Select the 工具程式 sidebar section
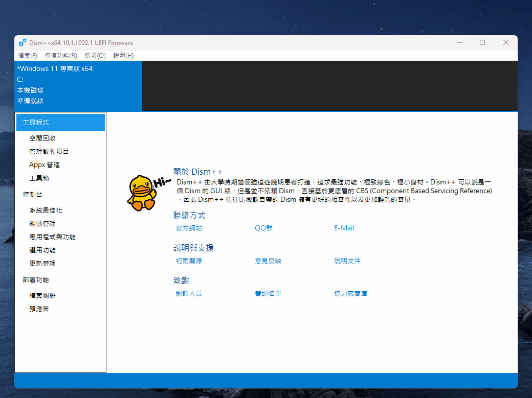 point(60,123)
